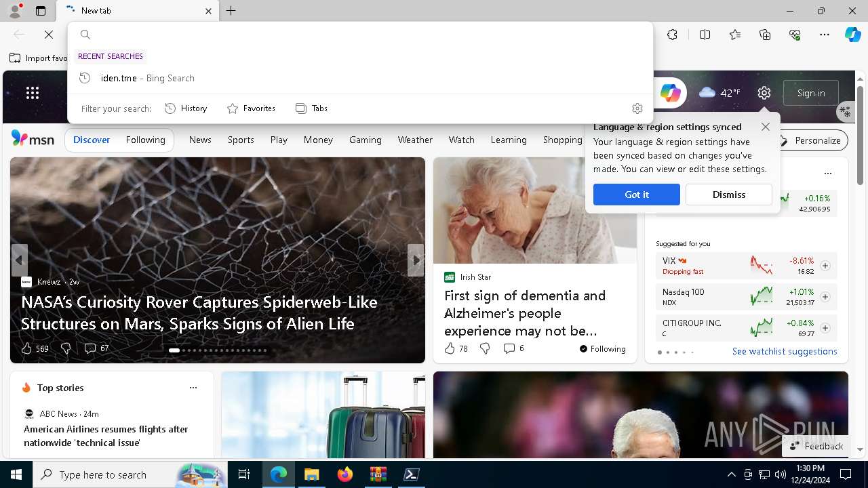Screen dimensions: 868x488
Task: Open See watchlist suggestions link
Action: (x=785, y=351)
